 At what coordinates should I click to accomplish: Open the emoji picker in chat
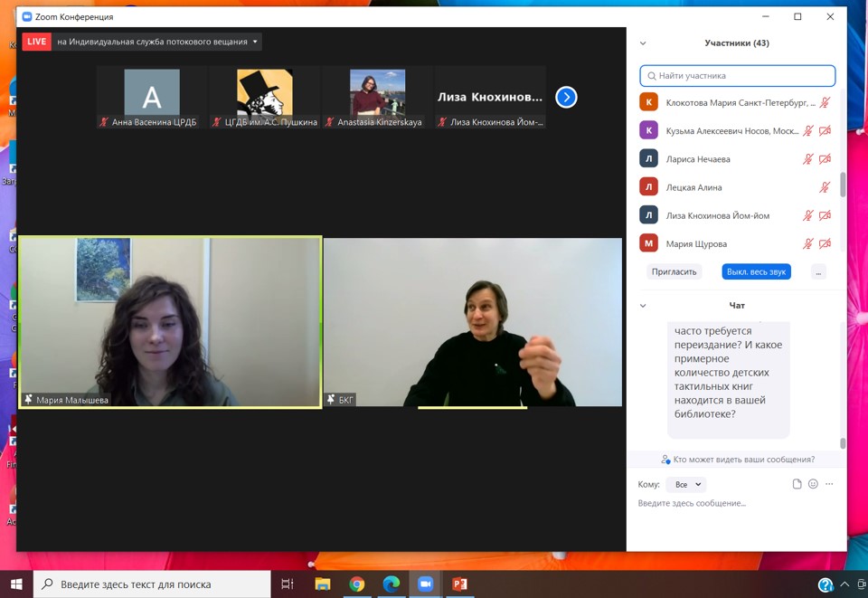point(813,484)
